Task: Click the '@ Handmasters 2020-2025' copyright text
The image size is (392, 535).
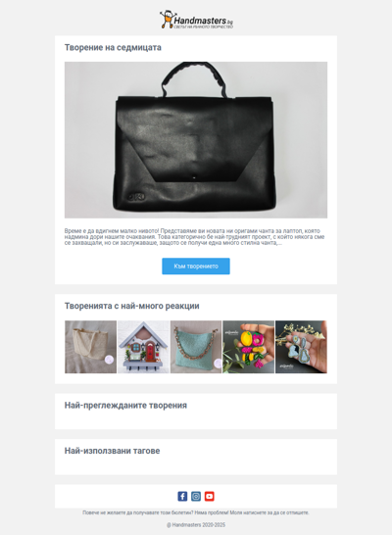Action: [196, 525]
